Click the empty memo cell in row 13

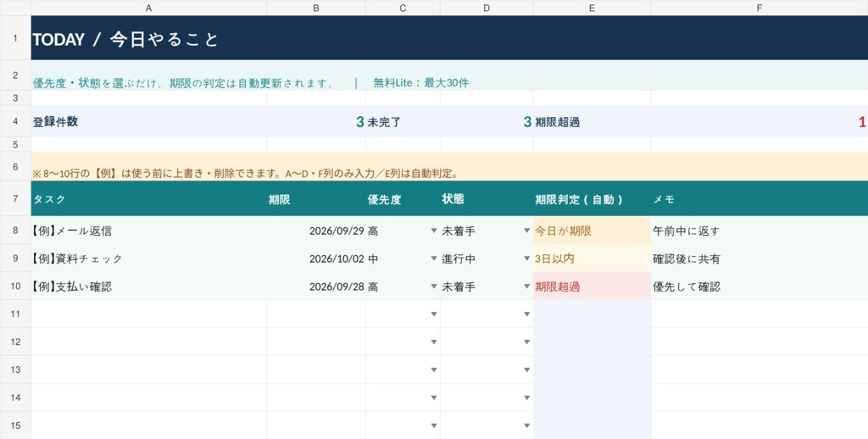tap(759, 370)
